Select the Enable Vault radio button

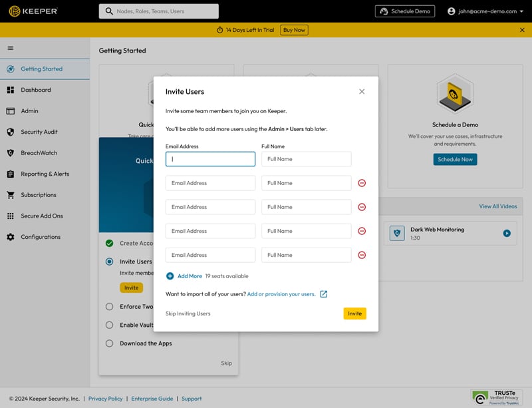[x=109, y=325]
